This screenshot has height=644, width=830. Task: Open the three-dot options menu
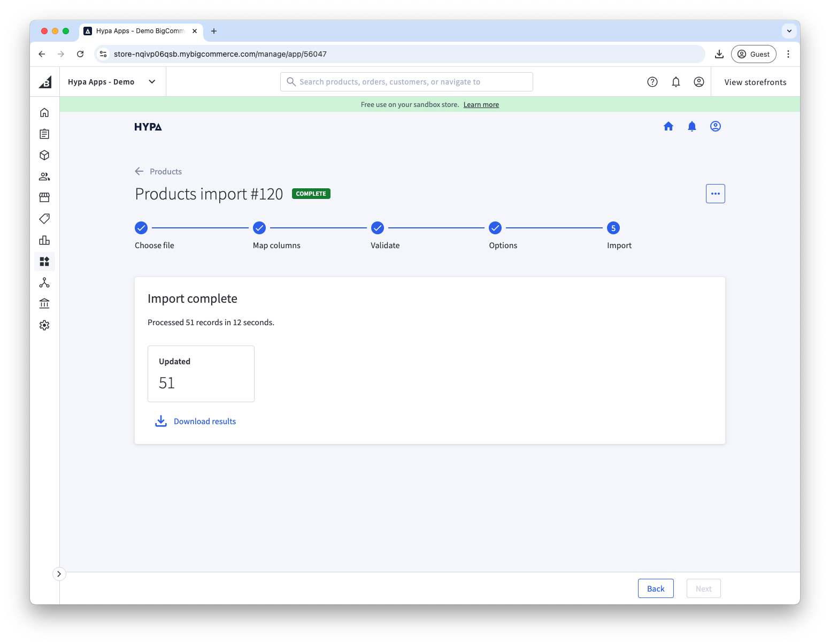(715, 193)
